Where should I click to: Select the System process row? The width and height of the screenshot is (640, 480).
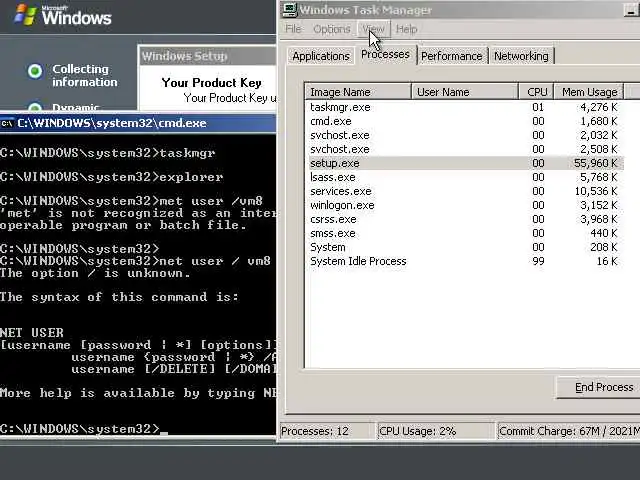coord(464,247)
